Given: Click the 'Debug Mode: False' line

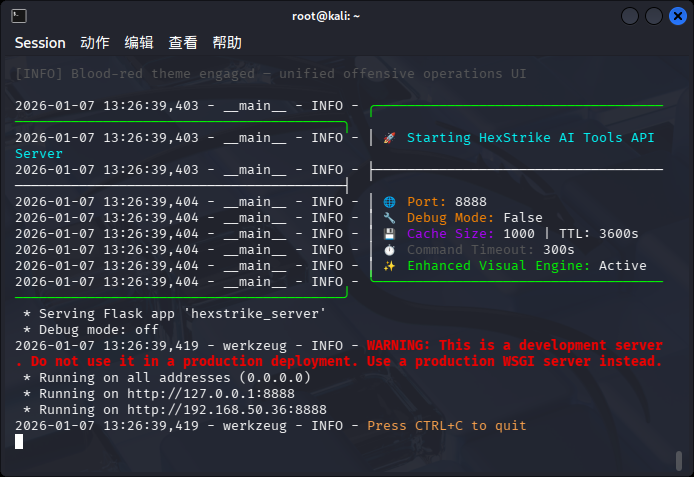Looking at the screenshot, I should (x=474, y=218).
